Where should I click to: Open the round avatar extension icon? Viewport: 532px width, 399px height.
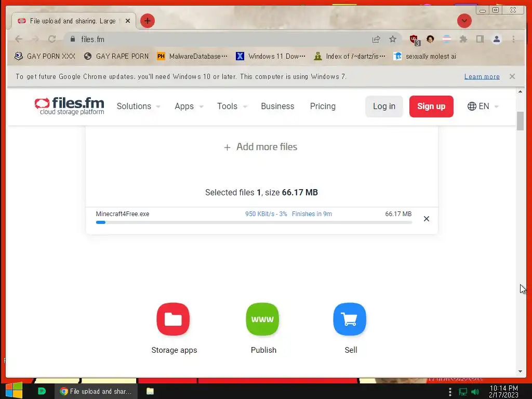(x=430, y=39)
